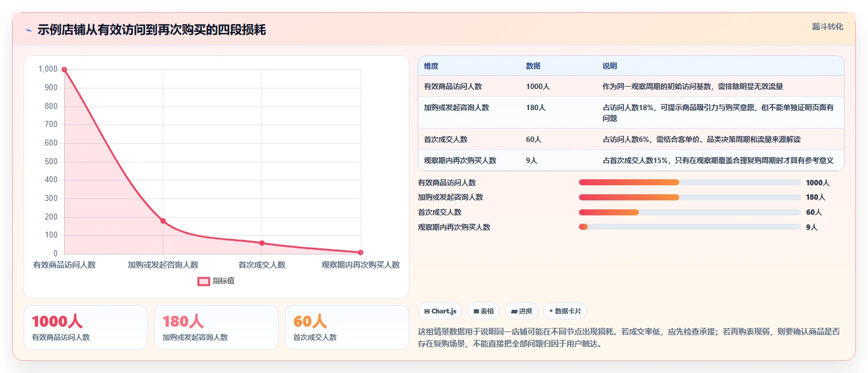Click the data point for 加购或发起咨询人数
The height and width of the screenshot is (373, 868).
pyautogui.click(x=163, y=221)
